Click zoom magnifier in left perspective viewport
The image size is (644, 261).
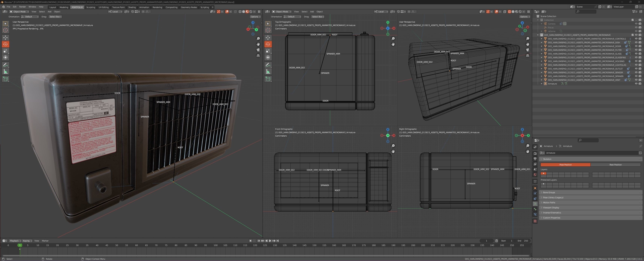[x=258, y=39]
